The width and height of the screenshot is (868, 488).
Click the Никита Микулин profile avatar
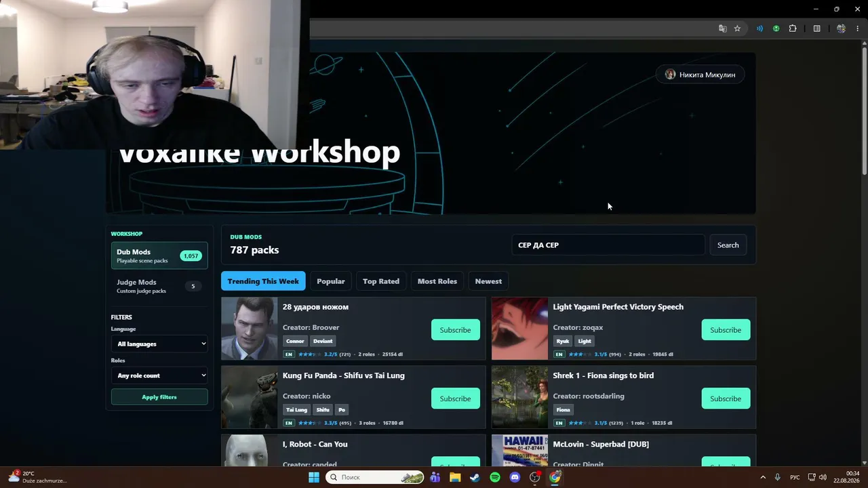(x=670, y=75)
